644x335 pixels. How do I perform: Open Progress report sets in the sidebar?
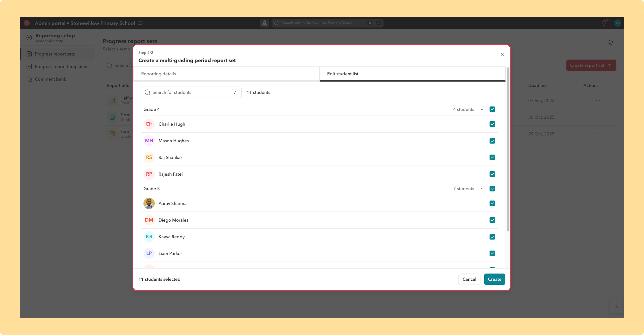coord(58,54)
